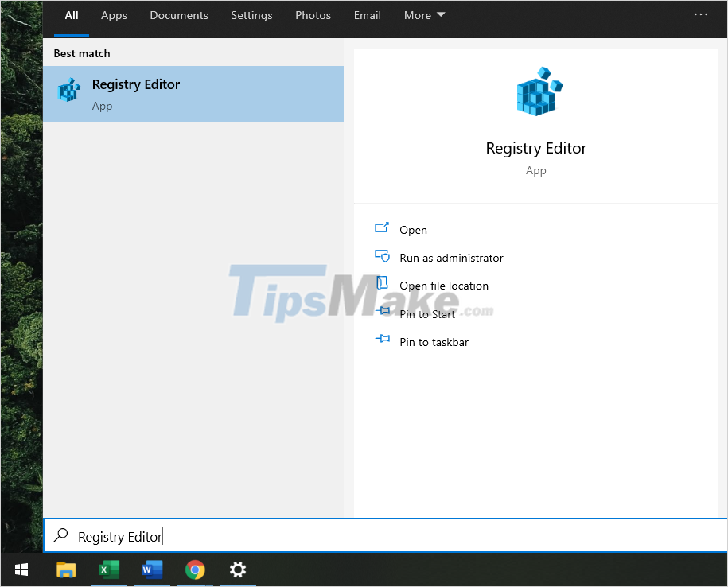The width and height of the screenshot is (728, 587).
Task: Open Google Chrome from the taskbar
Action: [195, 570]
